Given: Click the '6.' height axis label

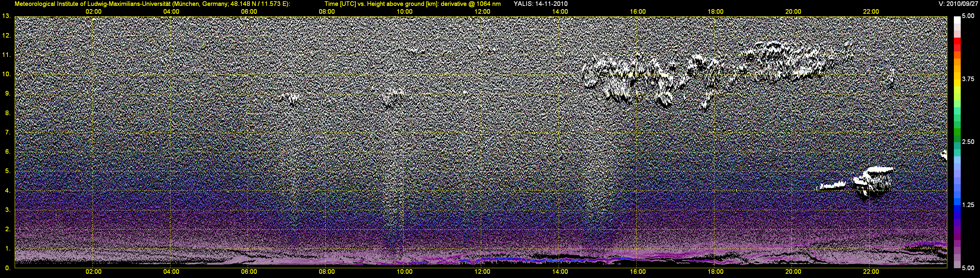Looking at the screenshot, I should [8, 152].
